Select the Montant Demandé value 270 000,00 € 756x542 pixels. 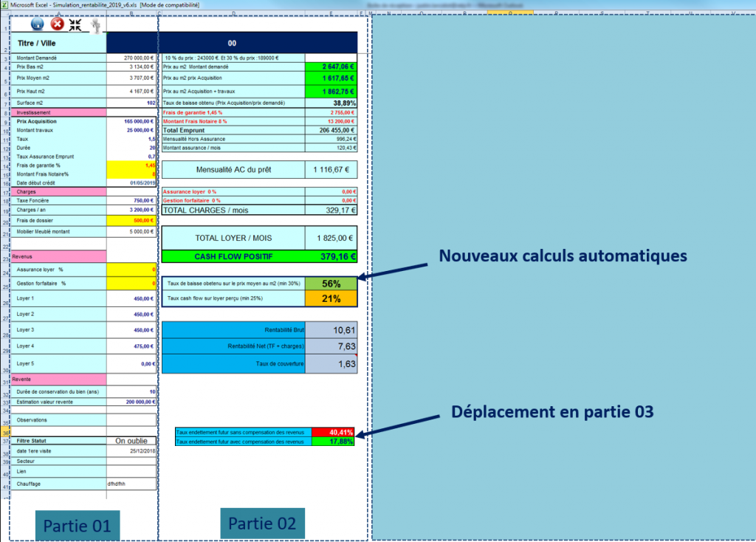131,57
